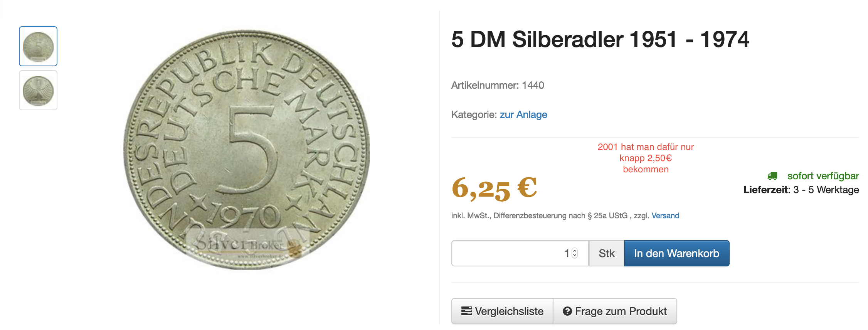Add item with In den Warenkorb
The height and width of the screenshot is (330, 868).
676,253
